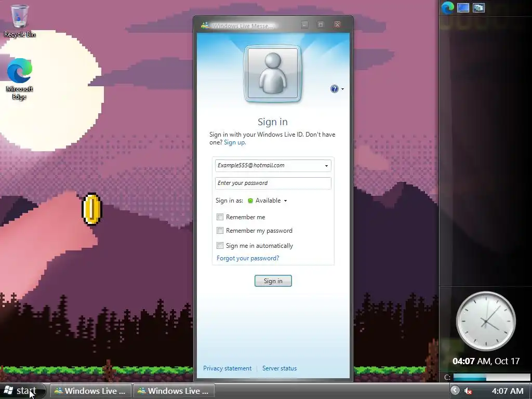Image resolution: width=532 pixels, height=399 pixels.
Task: Click the taskbar clock 4:07 AM
Action: 508,391
